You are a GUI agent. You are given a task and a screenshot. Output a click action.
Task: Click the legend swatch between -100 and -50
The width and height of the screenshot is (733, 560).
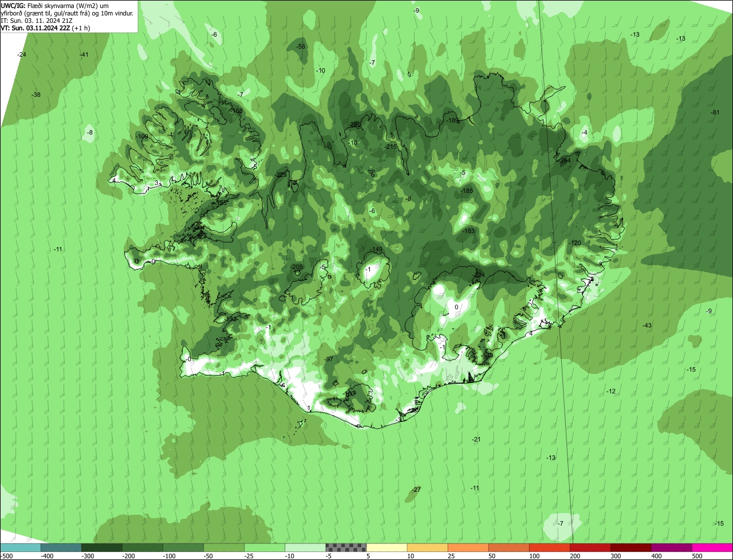[x=183, y=547]
